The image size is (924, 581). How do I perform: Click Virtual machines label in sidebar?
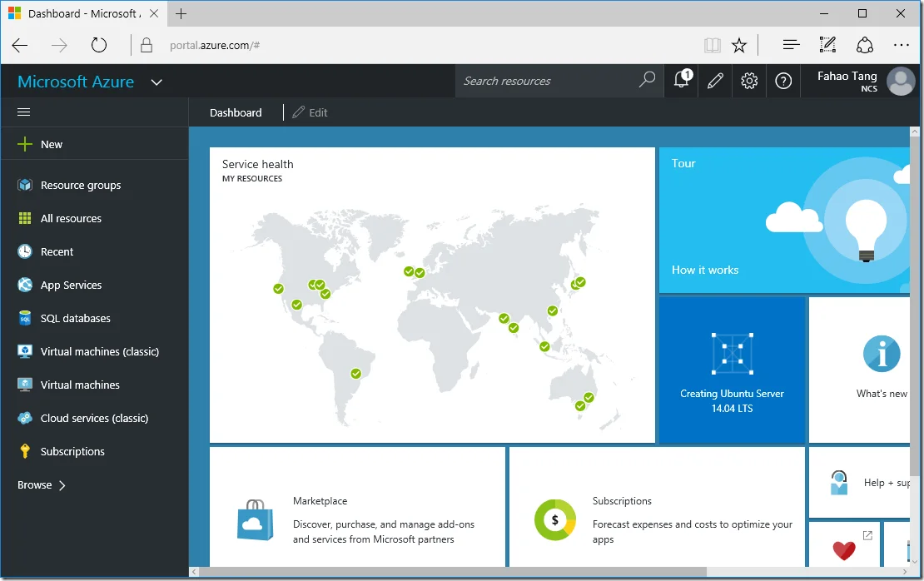point(80,385)
